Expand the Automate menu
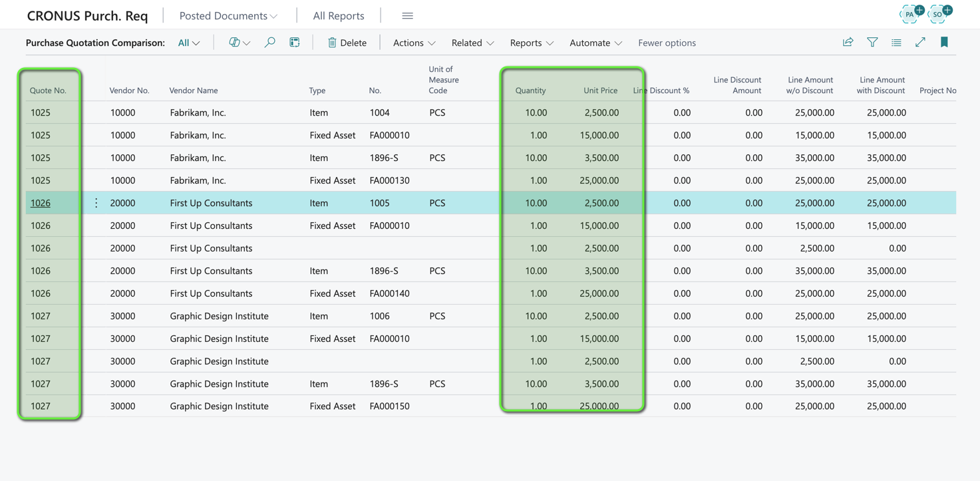Viewport: 980px width, 481px height. click(x=595, y=43)
